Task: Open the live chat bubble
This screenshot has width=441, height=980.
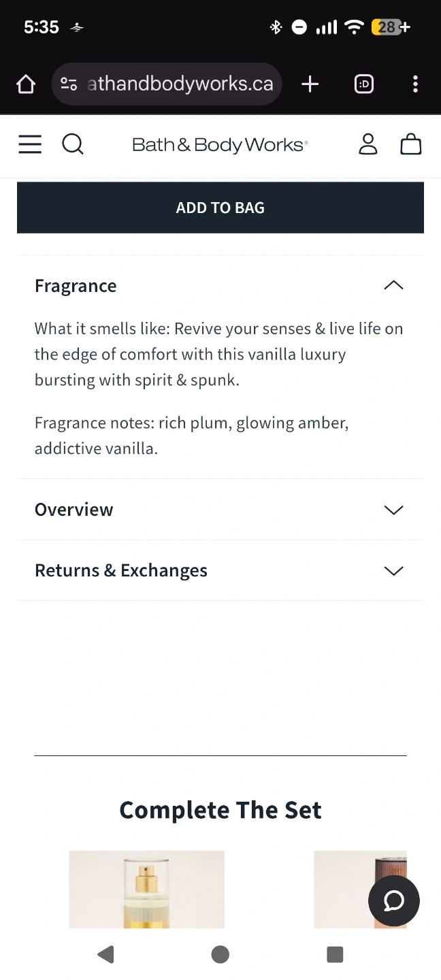Action: pos(394,900)
